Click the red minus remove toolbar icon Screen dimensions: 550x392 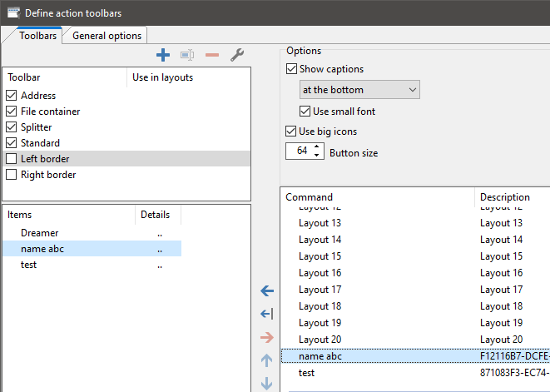(x=212, y=55)
